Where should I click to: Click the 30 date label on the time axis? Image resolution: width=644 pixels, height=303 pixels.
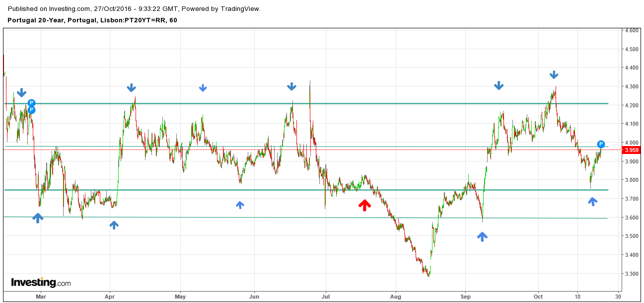[619, 297]
